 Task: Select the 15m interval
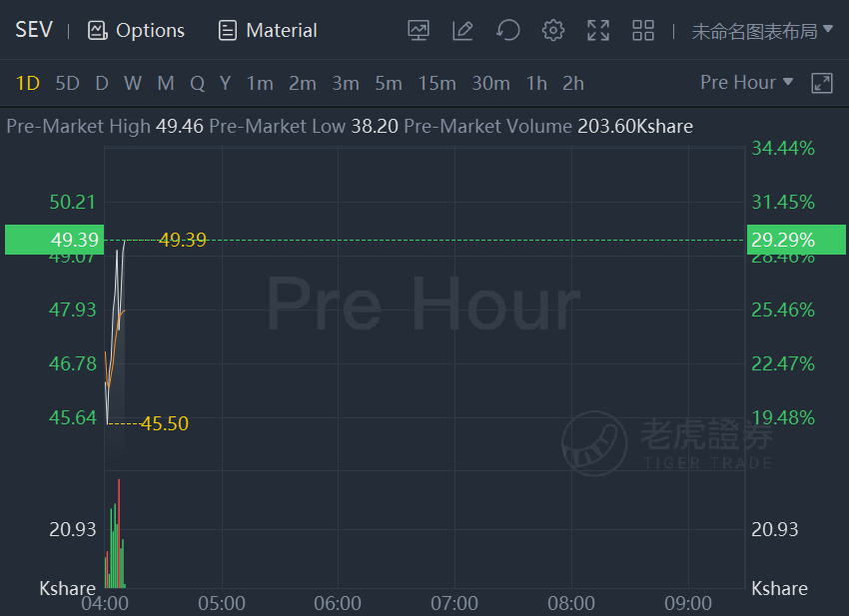[436, 84]
